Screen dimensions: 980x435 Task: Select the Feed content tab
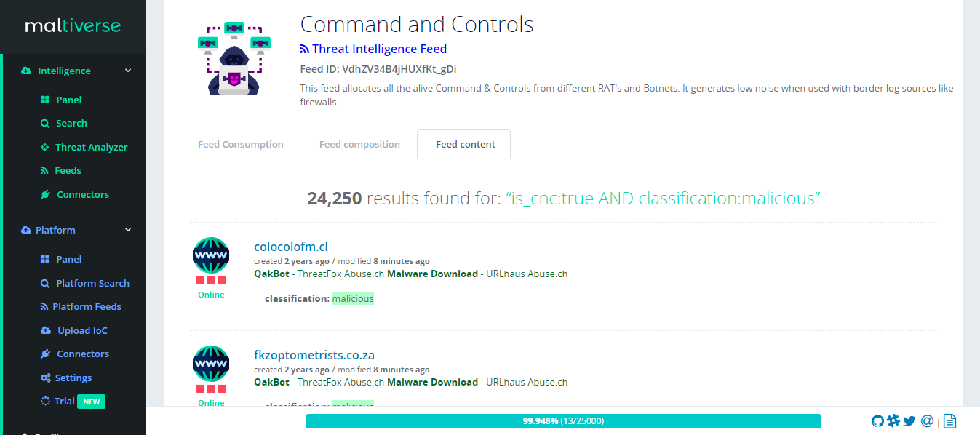point(465,144)
